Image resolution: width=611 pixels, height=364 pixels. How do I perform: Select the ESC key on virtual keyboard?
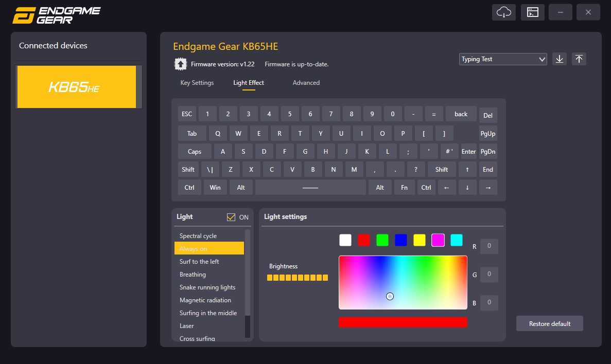pyautogui.click(x=187, y=114)
